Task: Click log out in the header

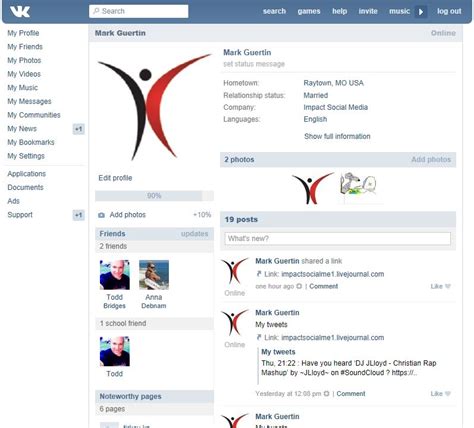Action: (449, 11)
